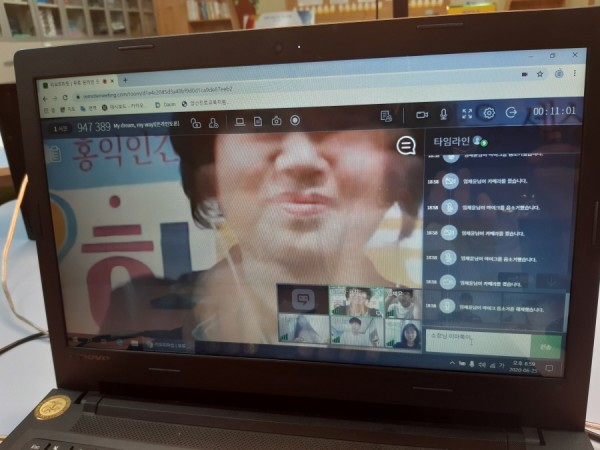
Task: Click the meeting timer 00:11:01
Action: click(554, 111)
